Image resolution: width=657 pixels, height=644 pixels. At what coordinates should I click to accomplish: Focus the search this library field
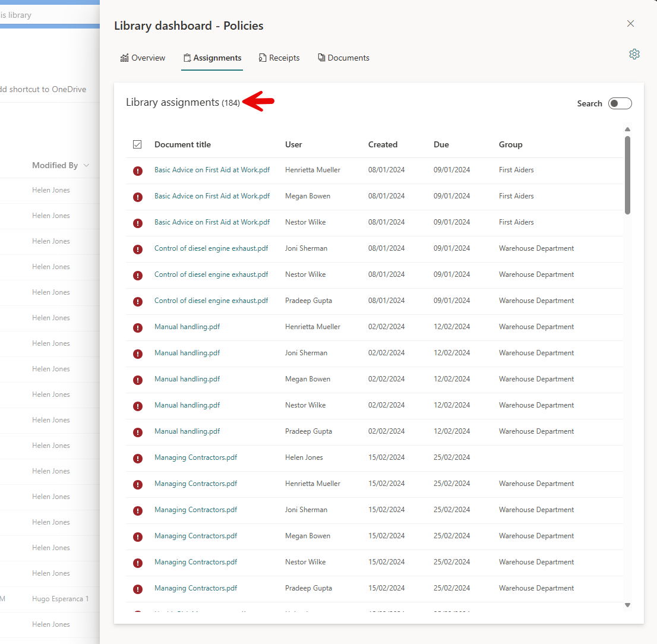(50, 15)
